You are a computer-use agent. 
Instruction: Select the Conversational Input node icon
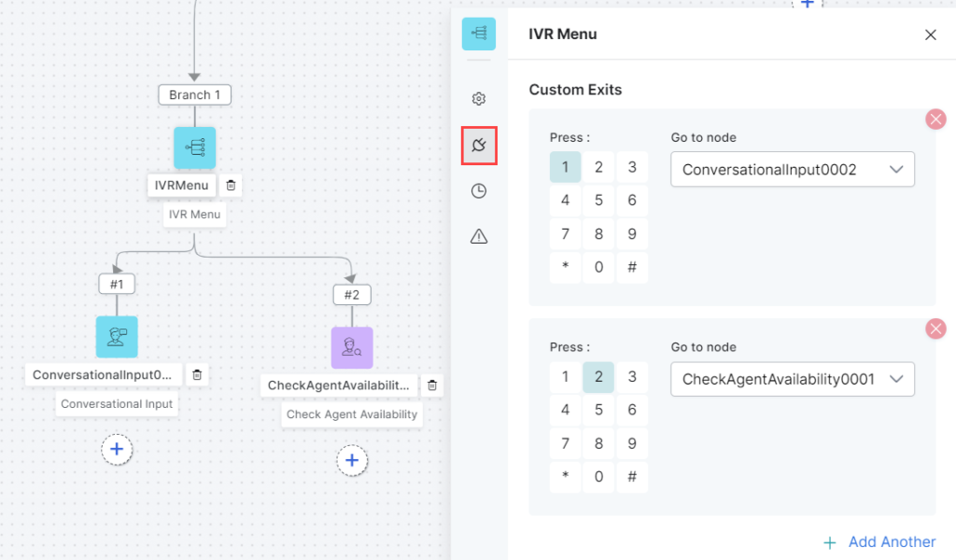117,337
